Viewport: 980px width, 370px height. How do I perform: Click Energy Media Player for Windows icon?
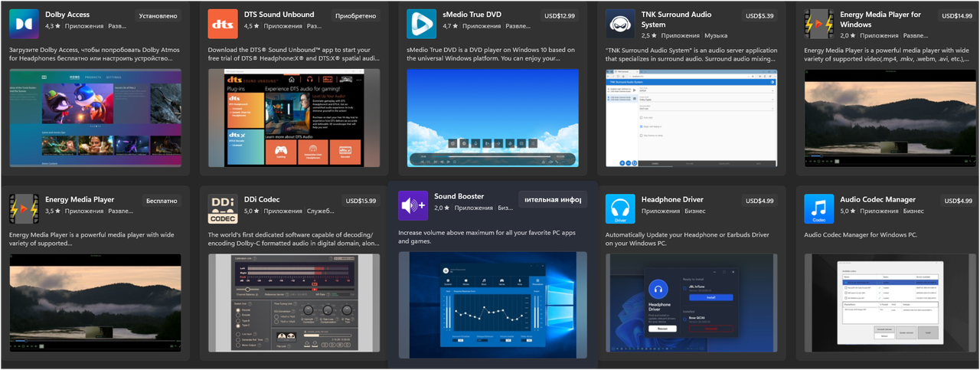[x=819, y=24]
